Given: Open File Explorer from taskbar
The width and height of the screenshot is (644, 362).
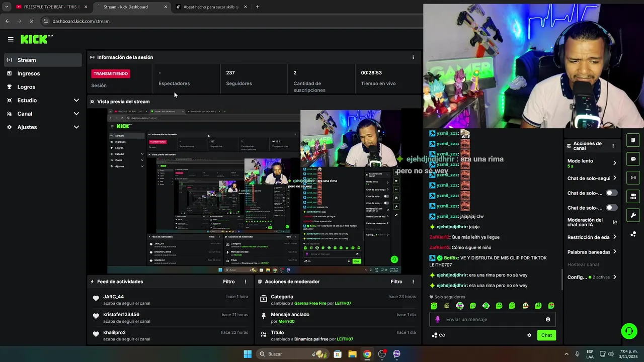Looking at the screenshot, I should (352, 354).
